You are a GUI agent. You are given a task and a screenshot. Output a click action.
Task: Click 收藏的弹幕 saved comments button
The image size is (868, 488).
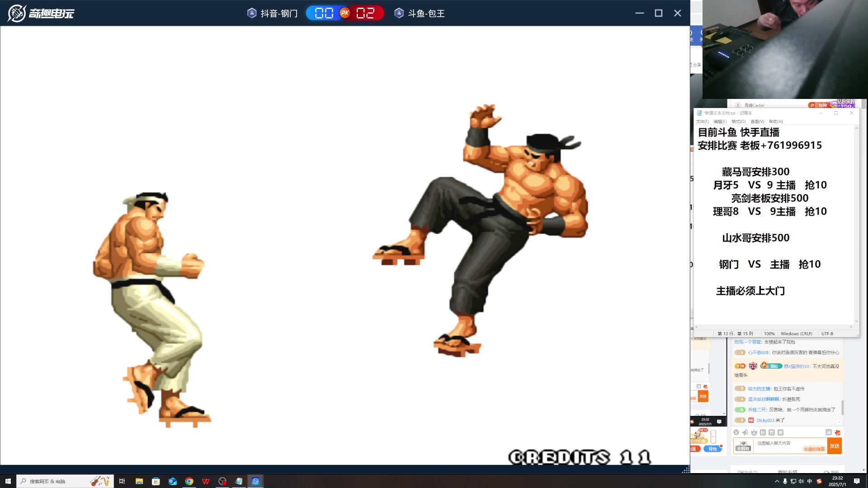(x=814, y=449)
